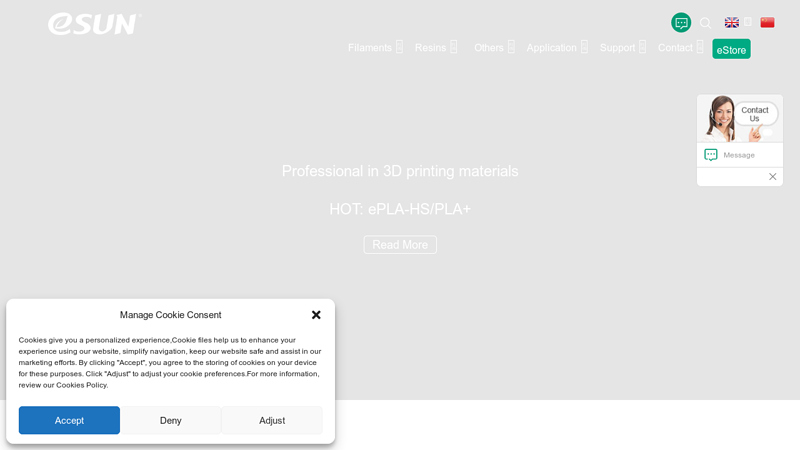
Task: Click the "Professional in 3D printing materials" headline
Action: click(400, 171)
